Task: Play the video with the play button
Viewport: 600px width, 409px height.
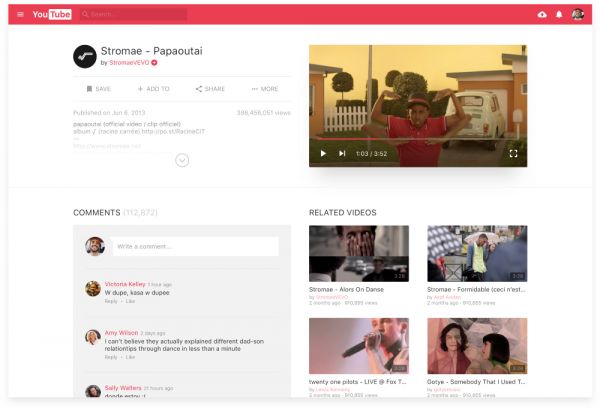Action: click(323, 153)
